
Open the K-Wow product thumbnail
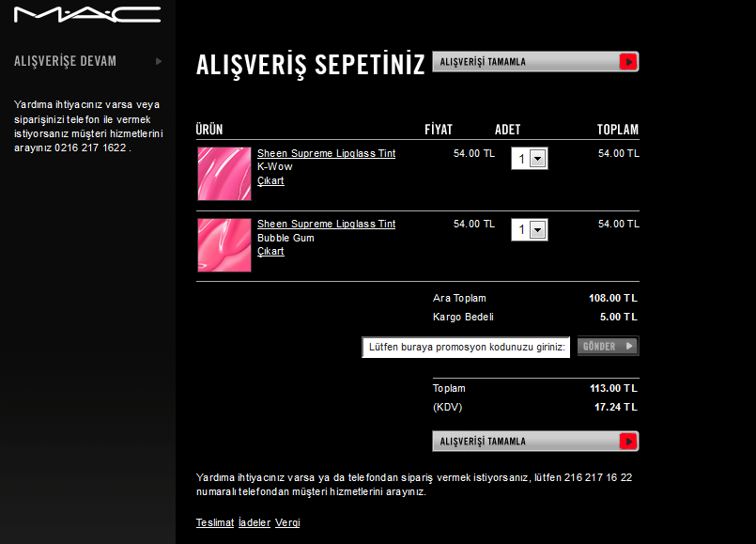(224, 174)
